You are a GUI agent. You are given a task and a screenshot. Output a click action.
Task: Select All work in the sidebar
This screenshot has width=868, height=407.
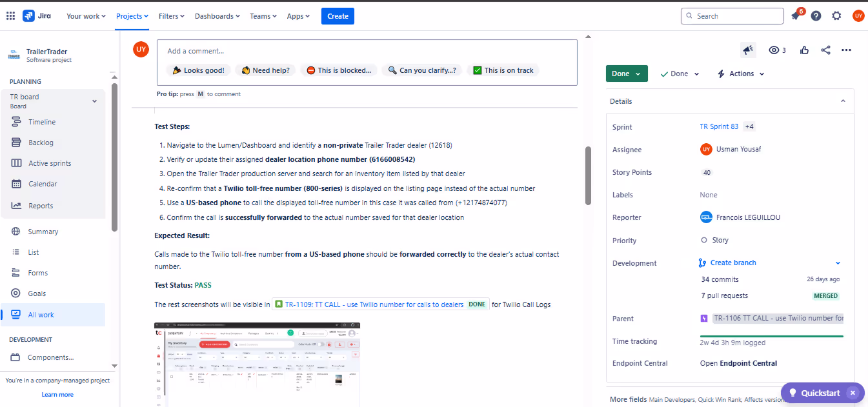(54, 315)
